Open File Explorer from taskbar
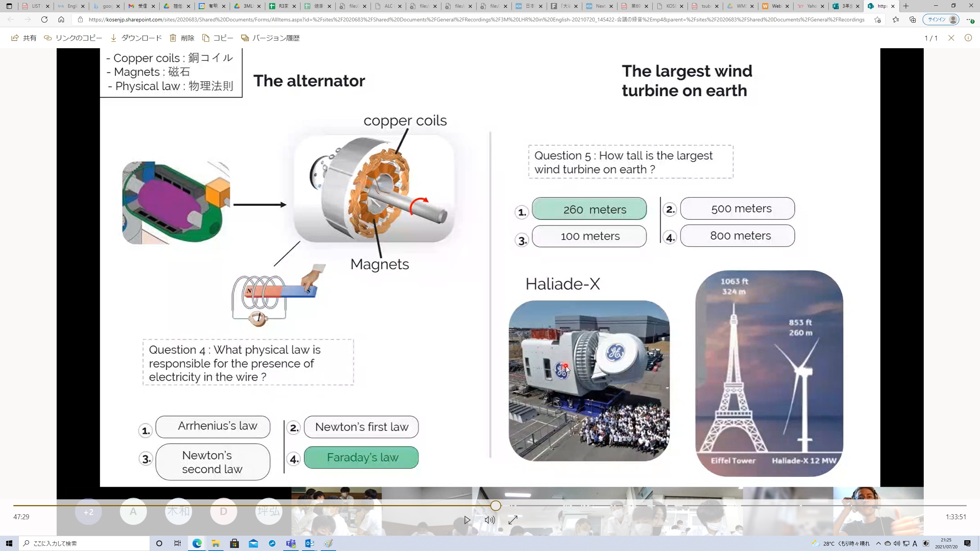The image size is (980, 551). 216,543
